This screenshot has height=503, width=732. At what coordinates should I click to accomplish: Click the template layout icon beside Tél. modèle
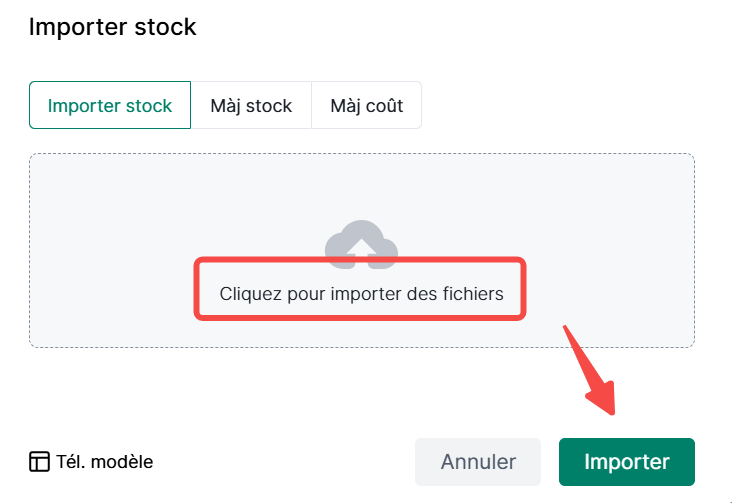[x=39, y=462]
